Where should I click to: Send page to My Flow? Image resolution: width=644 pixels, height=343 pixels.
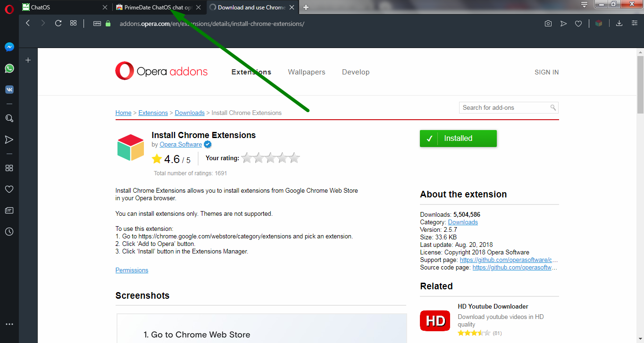(563, 24)
